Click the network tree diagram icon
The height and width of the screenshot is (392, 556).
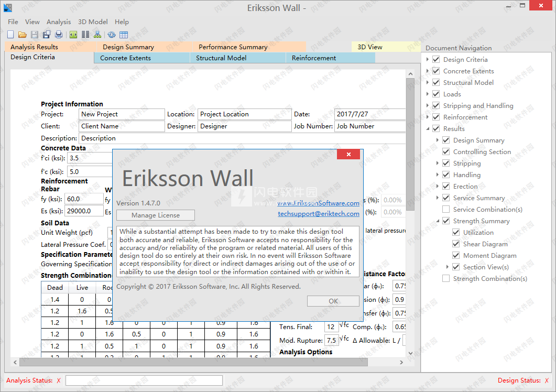[97, 35]
